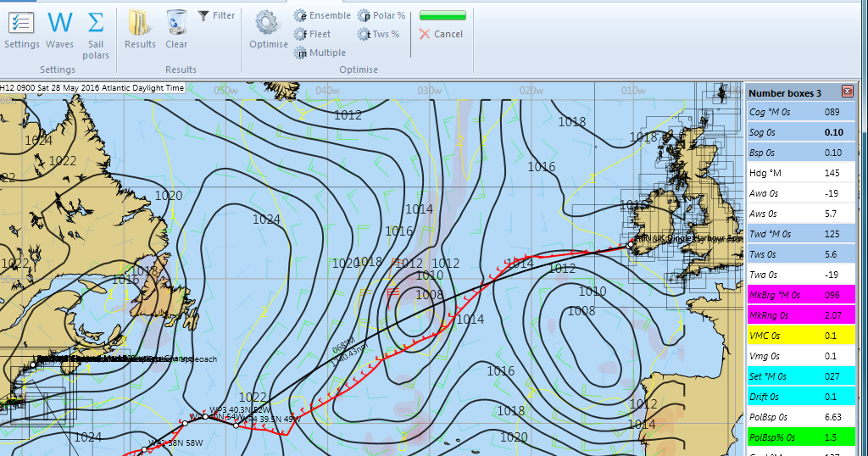This screenshot has height=456, width=868.
Task: Click the 38N 58W waypoint marker
Action: (x=144, y=450)
